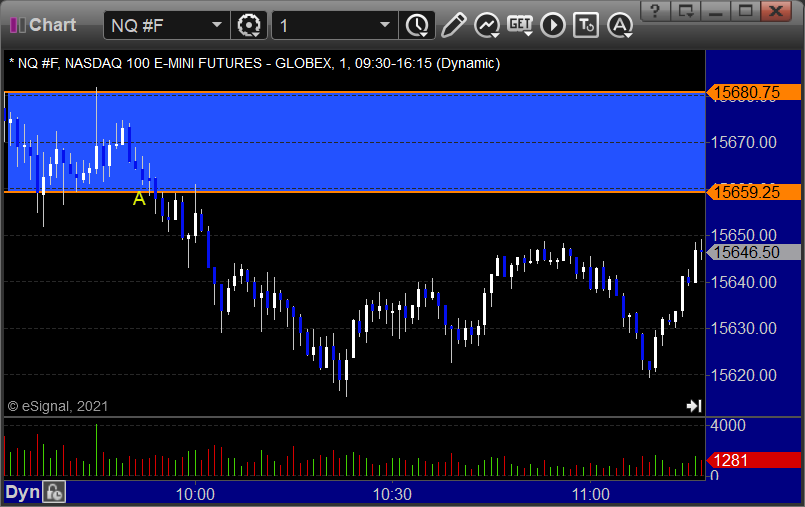Screen dimensions: 805x507
Task: Close the chart window
Action: tap(776, 11)
